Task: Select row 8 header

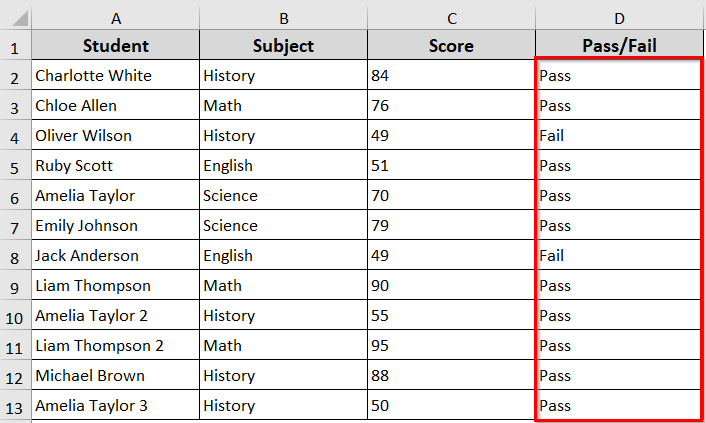Action: 15,256
